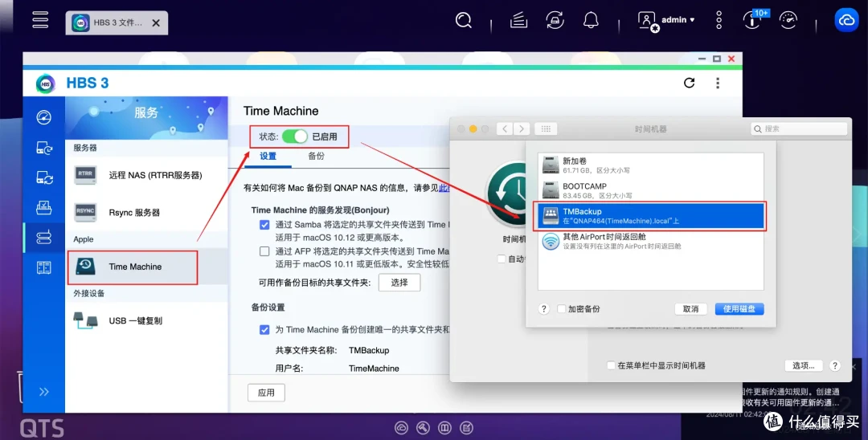Viewport: 868px width, 440px height.
Task: Select USB one-touch copy service
Action: tap(147, 320)
